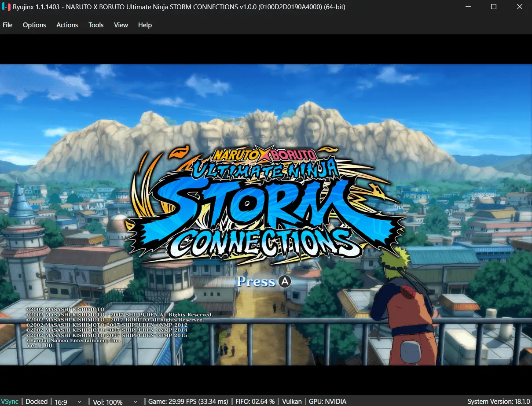Open the View menu
Image resolution: width=532 pixels, height=406 pixels.
(121, 25)
